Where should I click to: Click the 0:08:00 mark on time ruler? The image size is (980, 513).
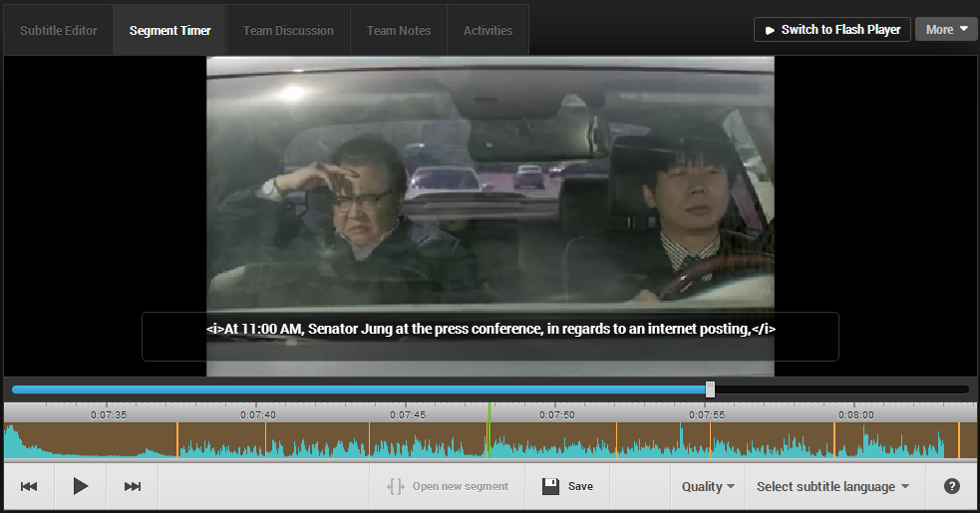pos(855,414)
